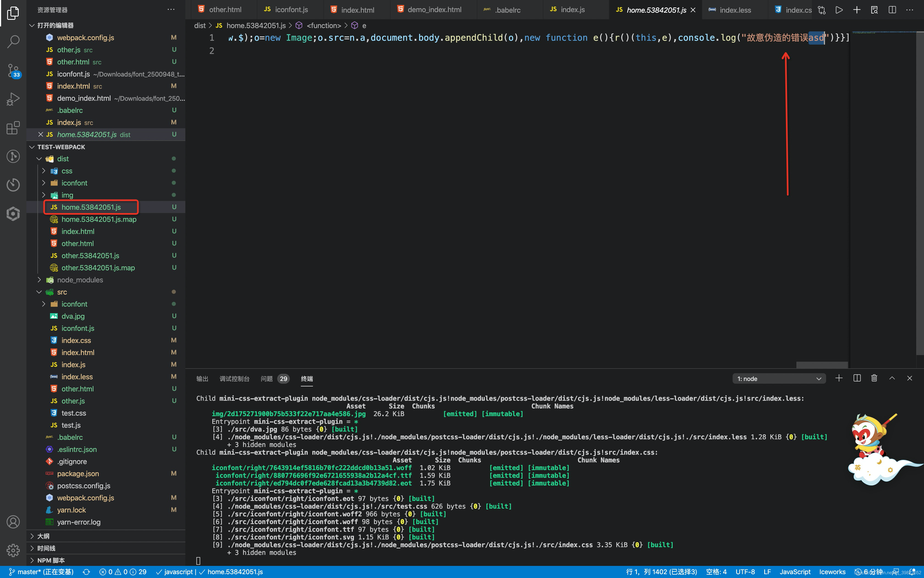
Task: Click the compare changes icon in editor toolbar
Action: tap(822, 10)
